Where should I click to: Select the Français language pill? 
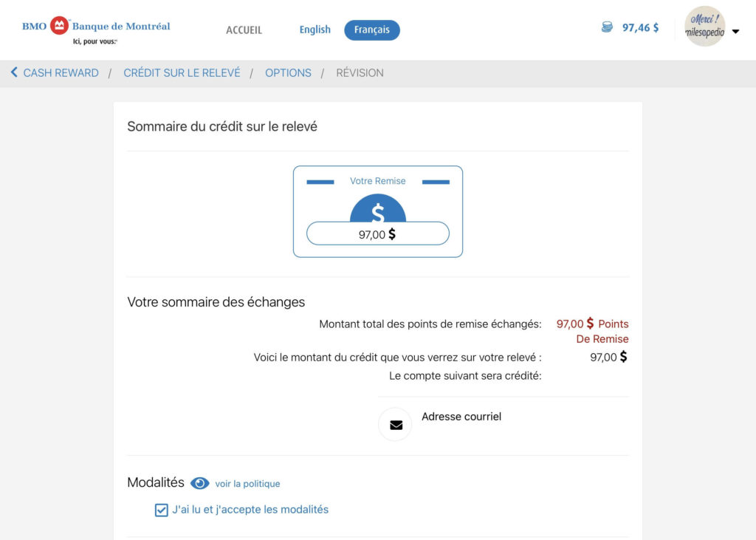point(372,30)
